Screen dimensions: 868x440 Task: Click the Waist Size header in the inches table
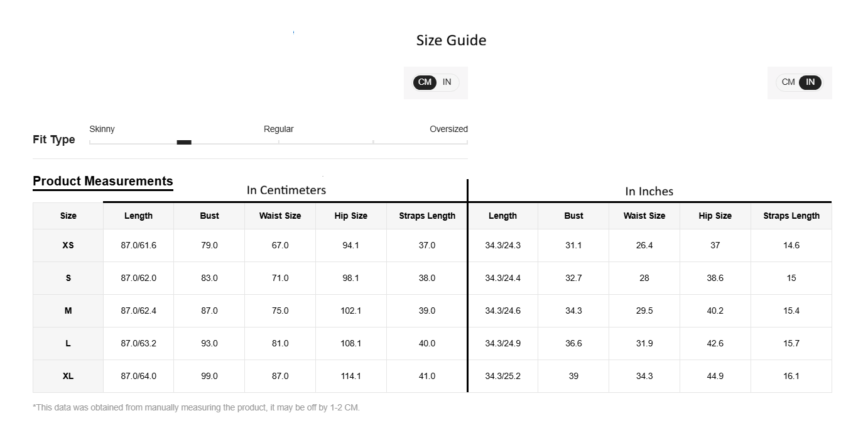tap(644, 216)
